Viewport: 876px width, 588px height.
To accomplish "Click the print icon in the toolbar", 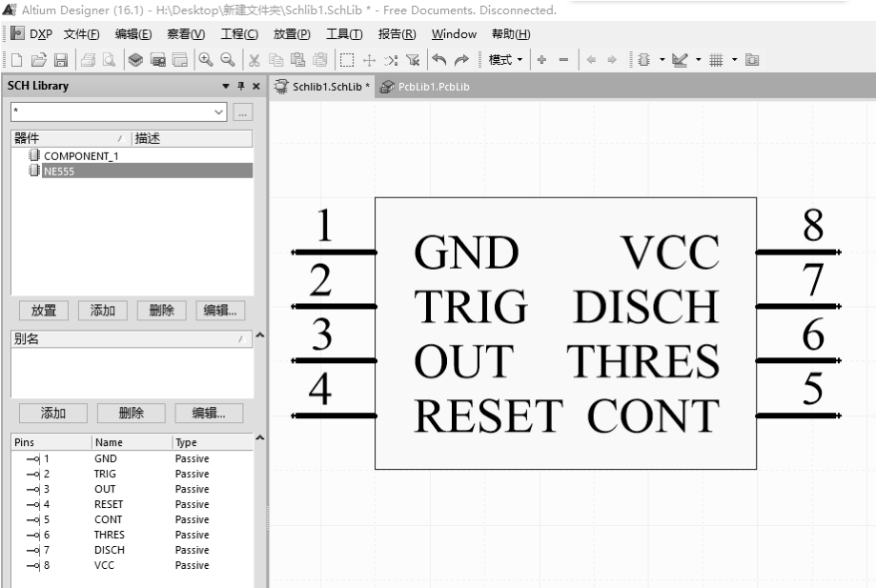I will click(88, 60).
